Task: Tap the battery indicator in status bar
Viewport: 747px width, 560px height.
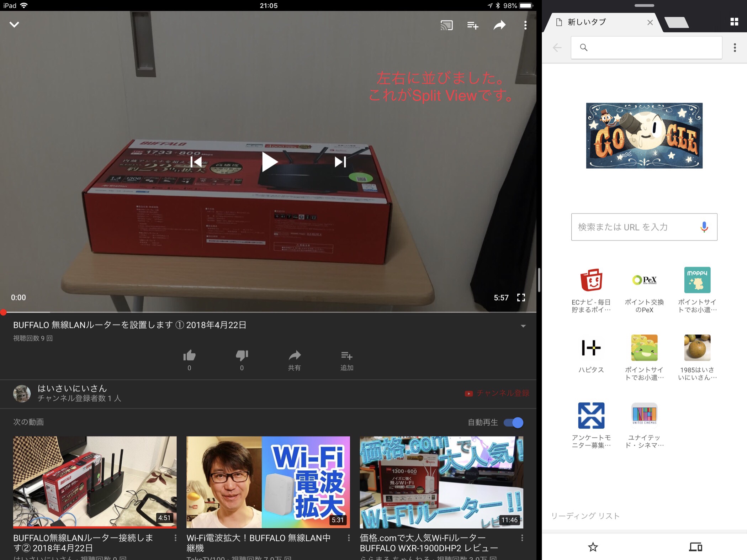Action: coord(526,5)
